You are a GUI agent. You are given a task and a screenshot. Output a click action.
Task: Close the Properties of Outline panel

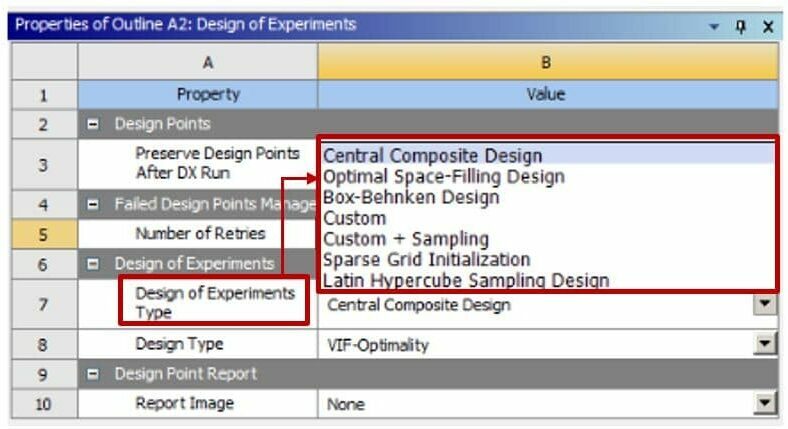coord(767,25)
